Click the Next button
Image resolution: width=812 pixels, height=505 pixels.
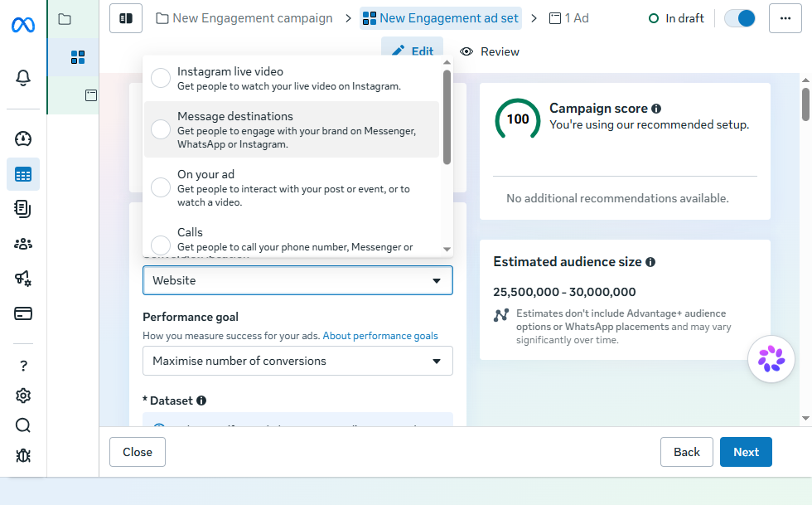(746, 452)
